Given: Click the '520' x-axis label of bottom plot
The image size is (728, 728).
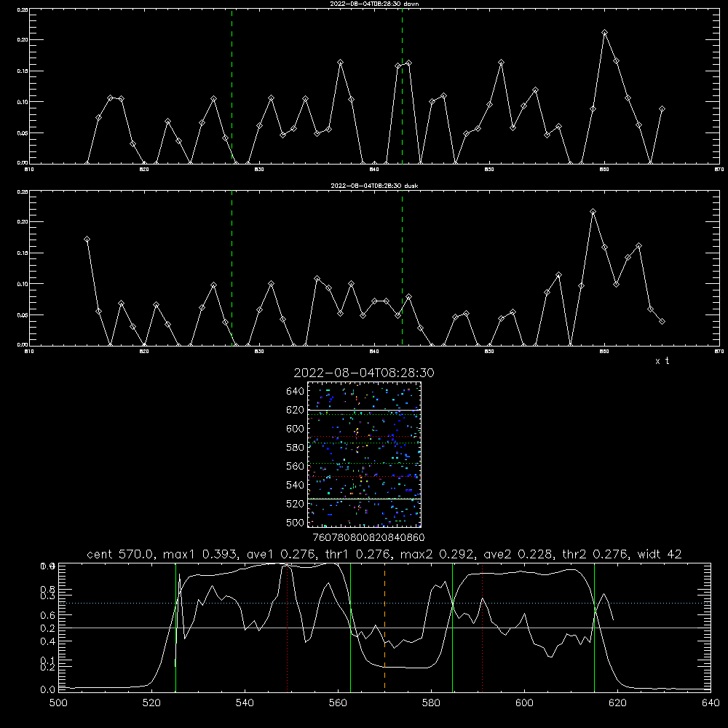Looking at the screenshot, I should pyautogui.click(x=151, y=703).
